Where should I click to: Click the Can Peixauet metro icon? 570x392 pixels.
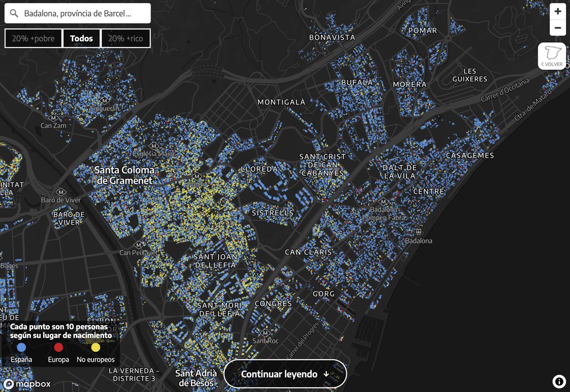point(138,244)
